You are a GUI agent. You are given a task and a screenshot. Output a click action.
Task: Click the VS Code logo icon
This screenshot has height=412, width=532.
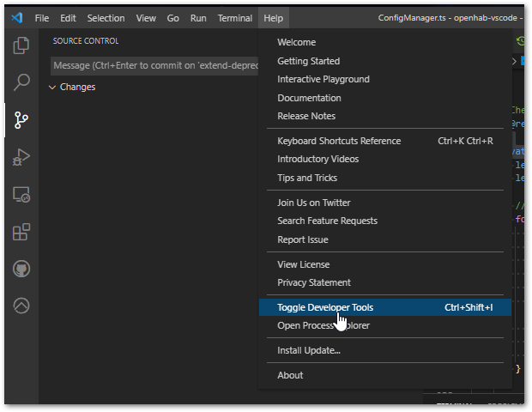tap(17, 18)
